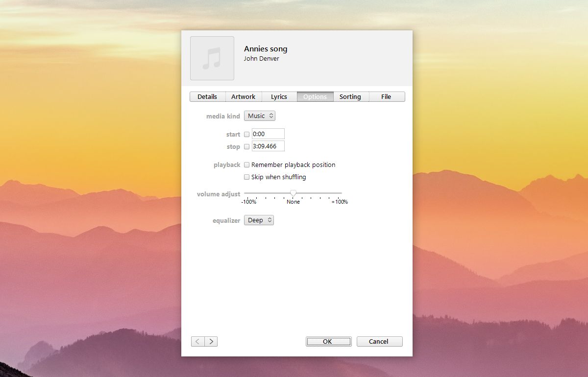Open the equalizer preset dropdown

point(259,220)
